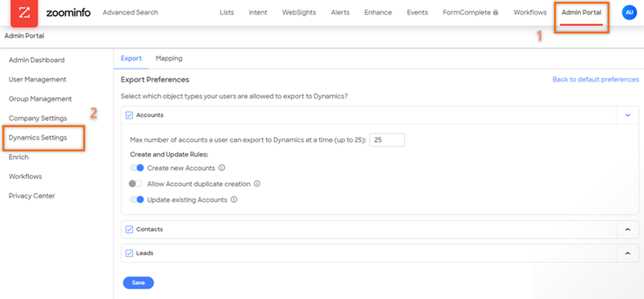Open User Management in sidebar
The height and width of the screenshot is (299, 644).
pos(37,80)
